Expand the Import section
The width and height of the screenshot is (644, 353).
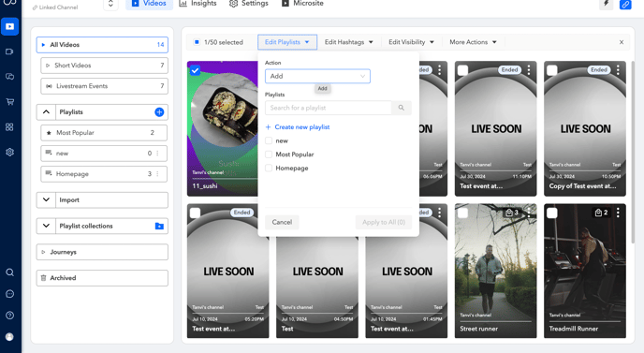[x=46, y=199]
